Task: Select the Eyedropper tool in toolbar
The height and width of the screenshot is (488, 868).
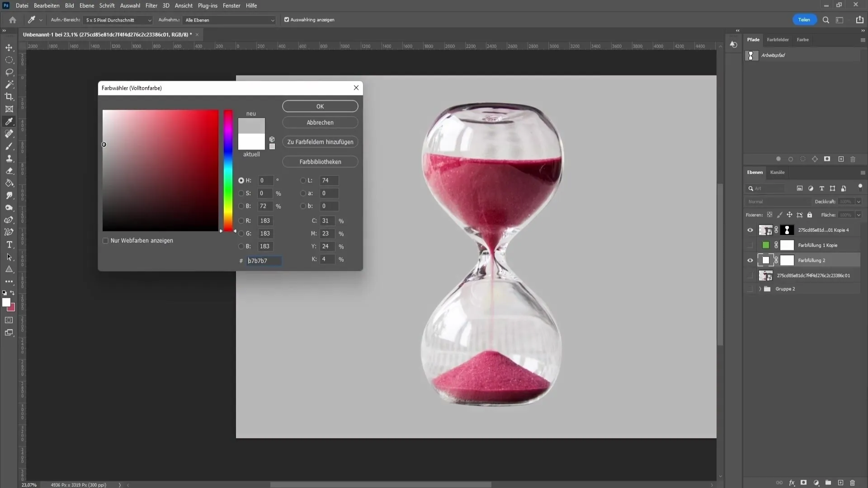Action: (9, 121)
